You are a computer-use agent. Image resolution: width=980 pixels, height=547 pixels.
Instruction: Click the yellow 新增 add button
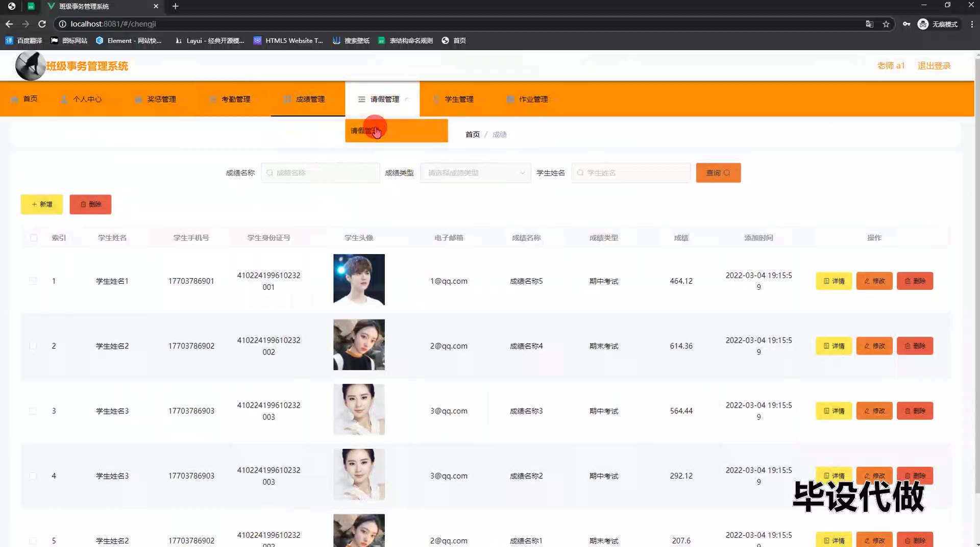coord(42,204)
